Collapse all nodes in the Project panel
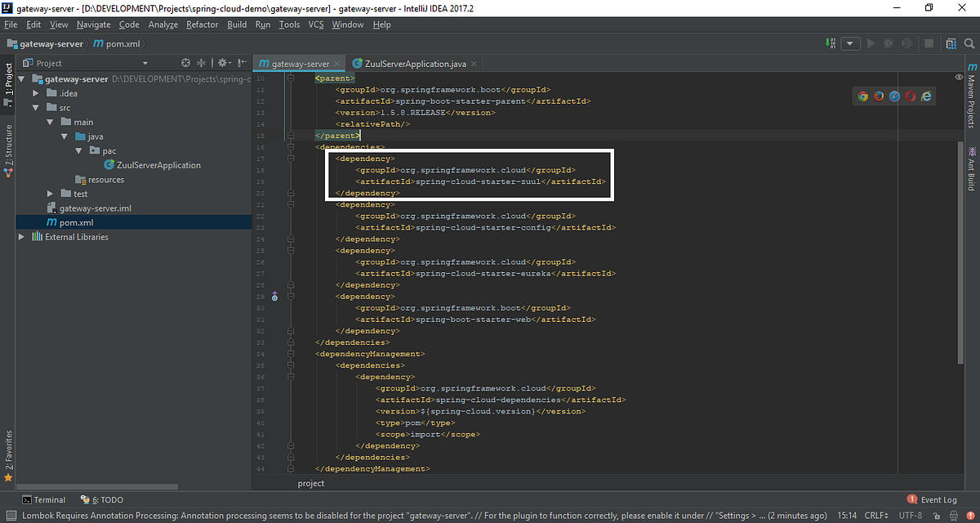 coord(201,63)
